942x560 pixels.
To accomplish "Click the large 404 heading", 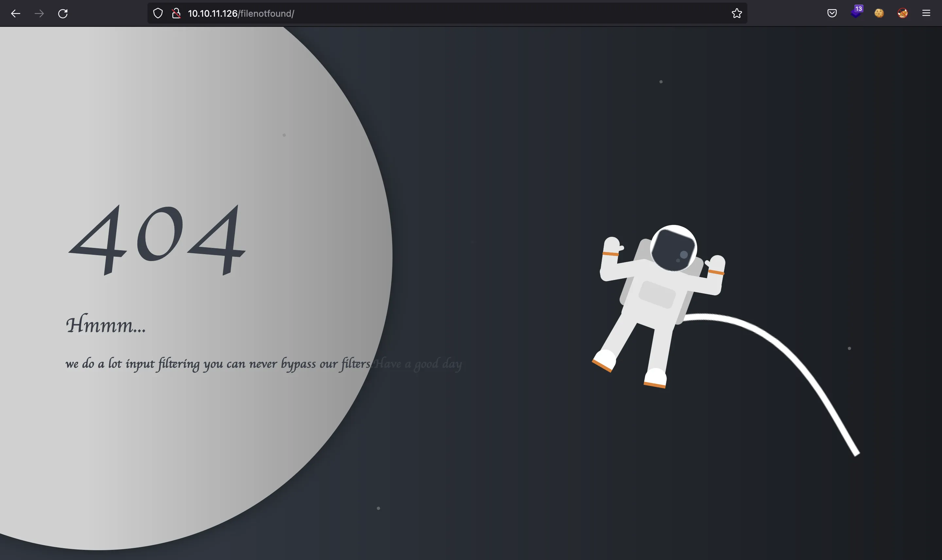I will (157, 240).
